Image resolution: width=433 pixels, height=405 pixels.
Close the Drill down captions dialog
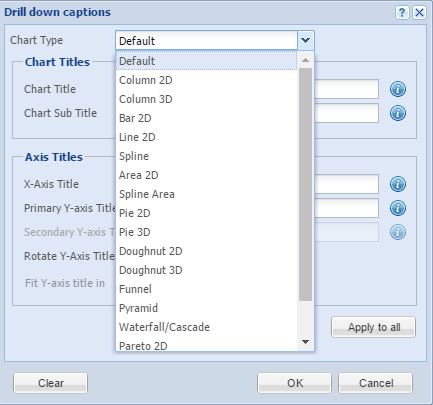click(x=419, y=13)
